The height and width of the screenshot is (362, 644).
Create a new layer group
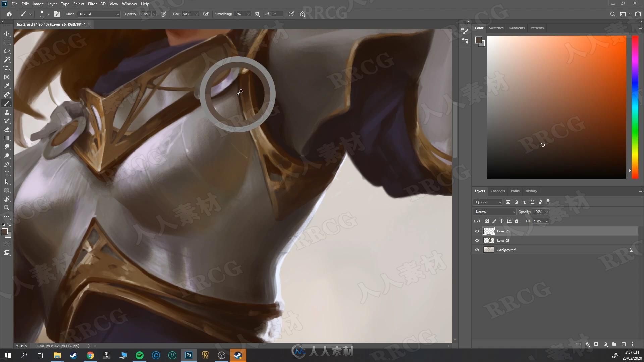[614, 344]
